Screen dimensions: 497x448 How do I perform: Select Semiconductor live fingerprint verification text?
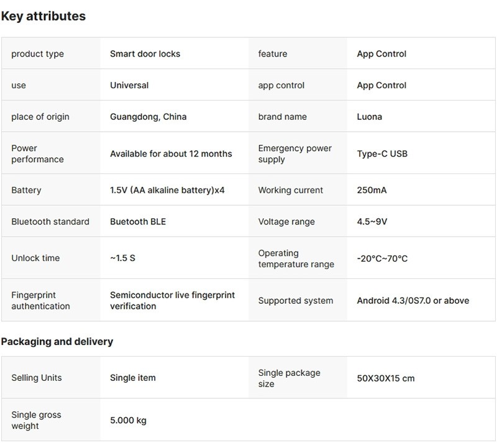172,301
